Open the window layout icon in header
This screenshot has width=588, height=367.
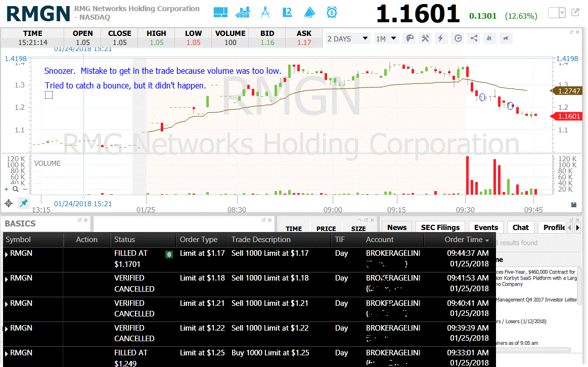pyautogui.click(x=220, y=12)
